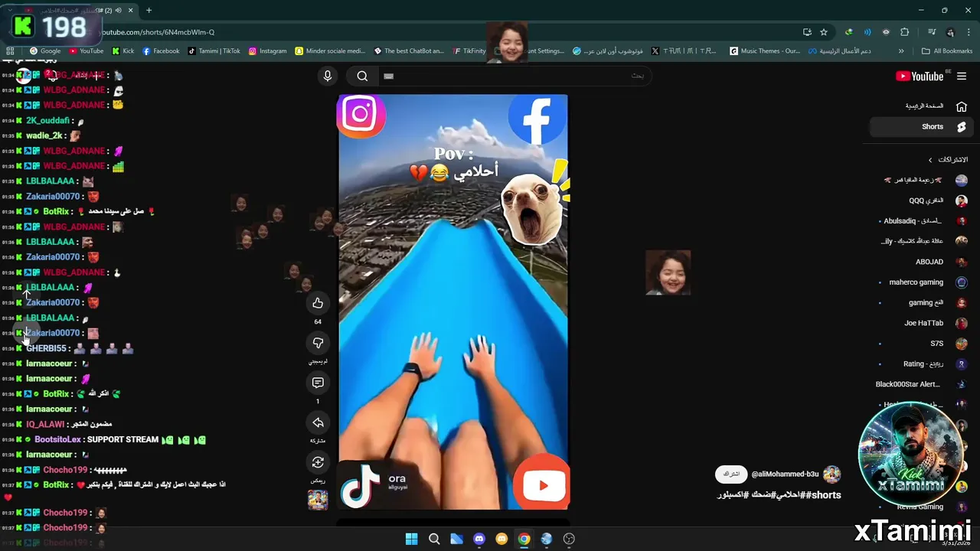Open the TikFinity bookmark

[x=469, y=51]
